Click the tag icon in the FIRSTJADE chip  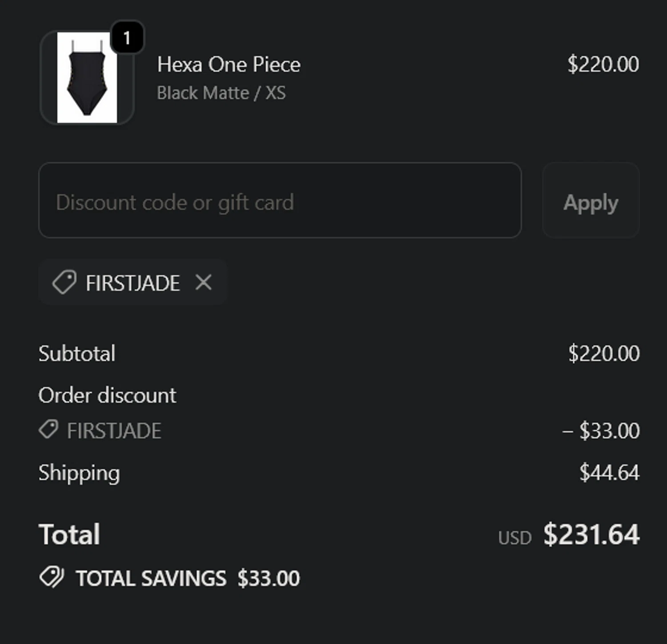click(x=64, y=282)
